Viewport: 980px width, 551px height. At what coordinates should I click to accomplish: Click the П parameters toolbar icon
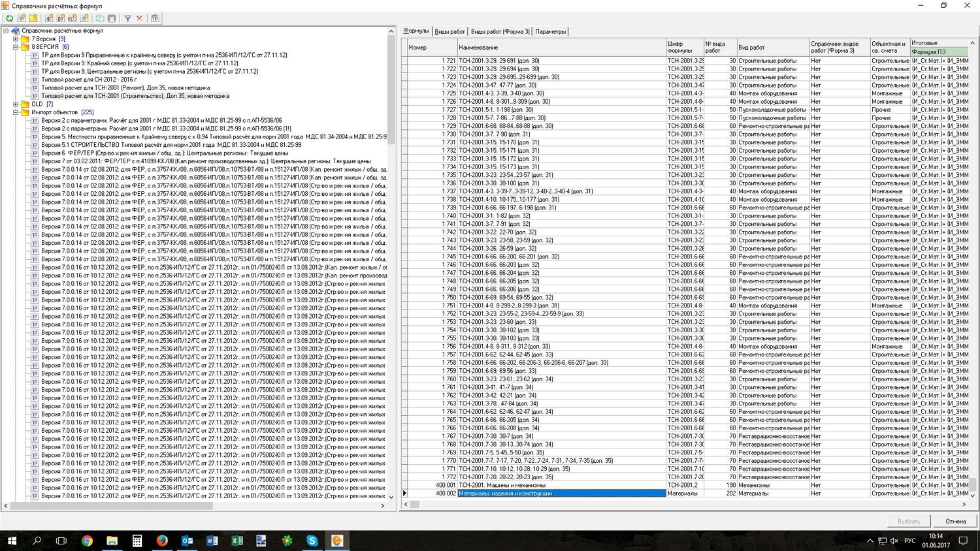(x=84, y=18)
